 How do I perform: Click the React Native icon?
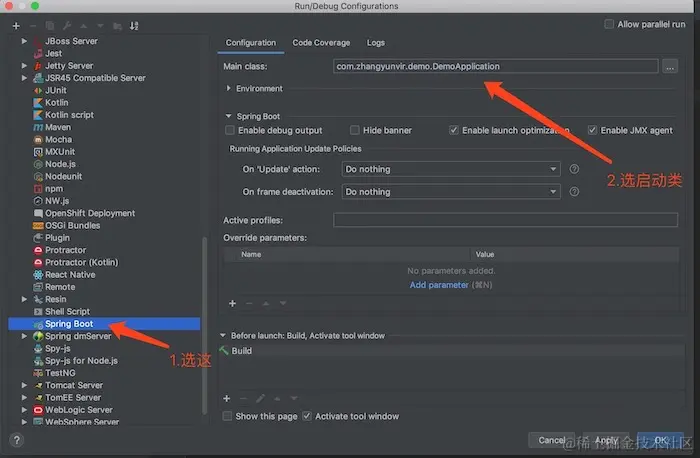tap(38, 275)
